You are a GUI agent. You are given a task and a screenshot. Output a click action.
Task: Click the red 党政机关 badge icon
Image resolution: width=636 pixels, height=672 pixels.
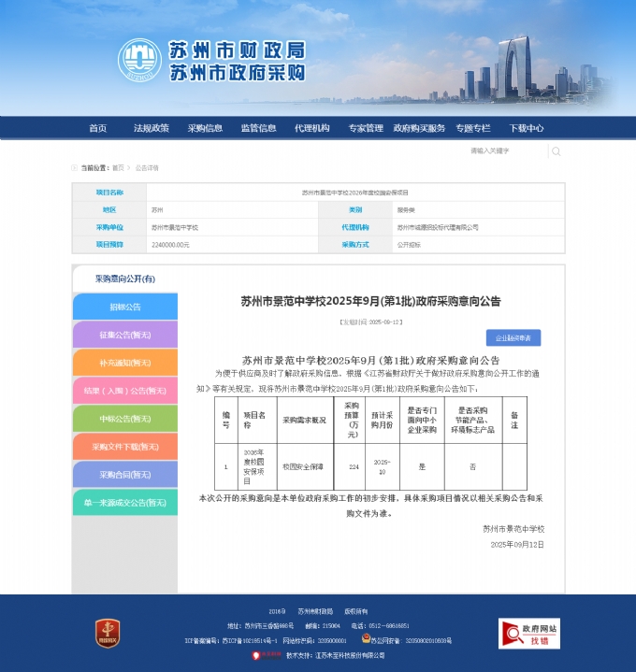pos(108,633)
